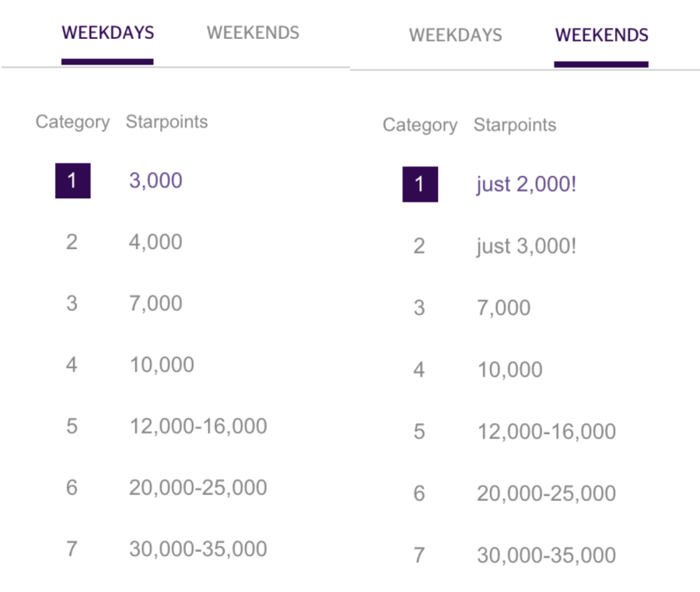Screen dimensions: 700x592
Task: Click the Starpoints header in Weekends table
Action: (x=515, y=125)
